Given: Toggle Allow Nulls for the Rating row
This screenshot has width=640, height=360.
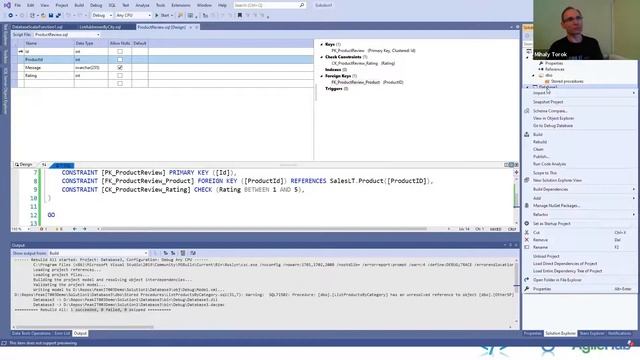Looking at the screenshot, I should (x=120, y=76).
